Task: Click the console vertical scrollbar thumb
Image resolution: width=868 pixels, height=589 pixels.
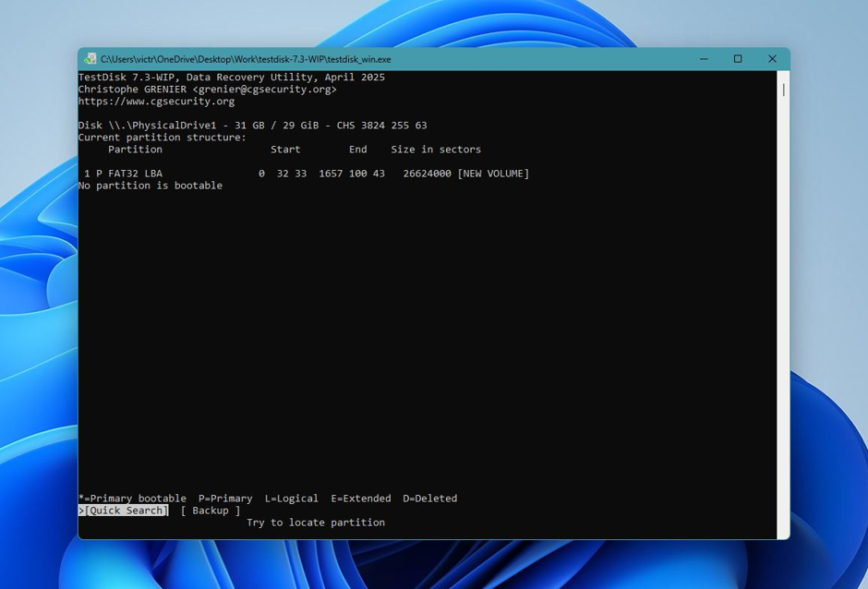Action: coord(783,90)
